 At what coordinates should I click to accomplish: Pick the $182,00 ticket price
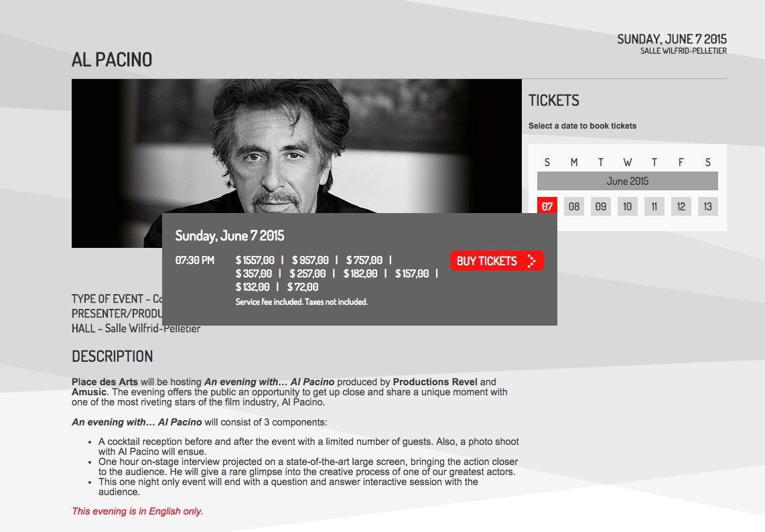point(360,273)
